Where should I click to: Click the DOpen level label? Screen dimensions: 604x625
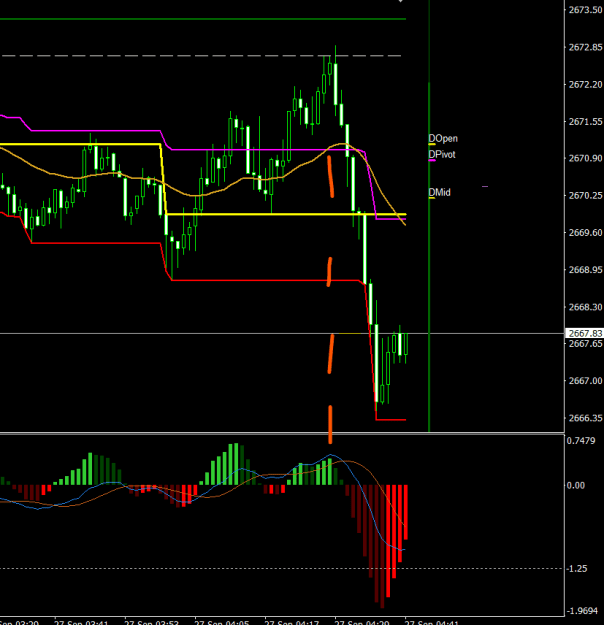point(443,138)
